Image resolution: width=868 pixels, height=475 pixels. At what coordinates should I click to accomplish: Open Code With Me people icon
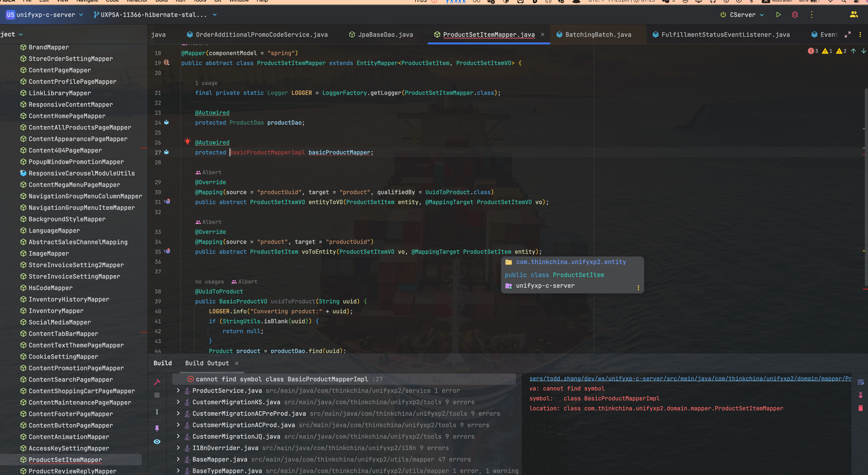pyautogui.click(x=853, y=15)
